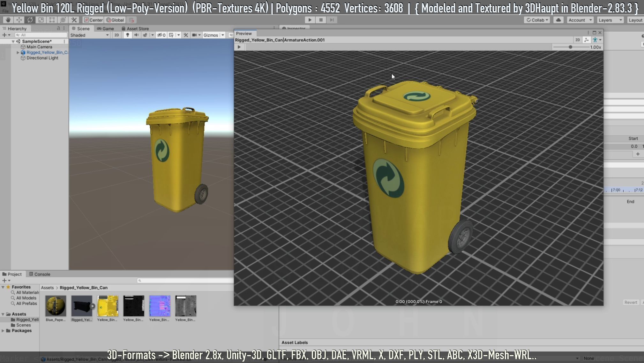This screenshot has width=644, height=363.
Task: Click the Project panel search field
Action: point(185,281)
